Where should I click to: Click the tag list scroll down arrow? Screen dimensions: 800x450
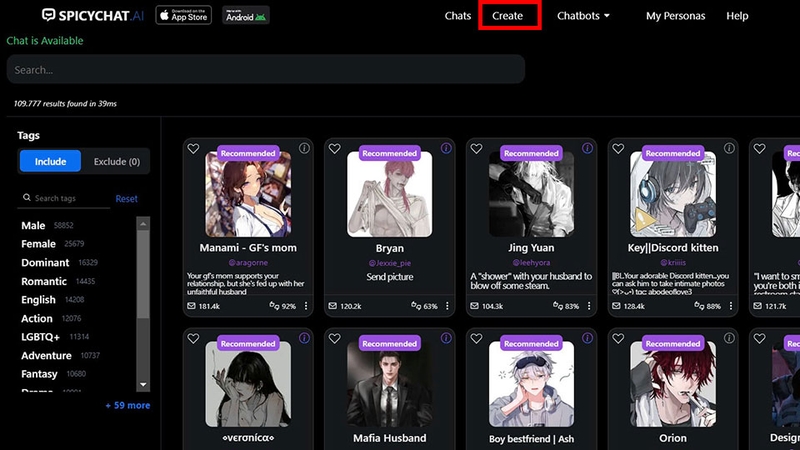pos(143,385)
